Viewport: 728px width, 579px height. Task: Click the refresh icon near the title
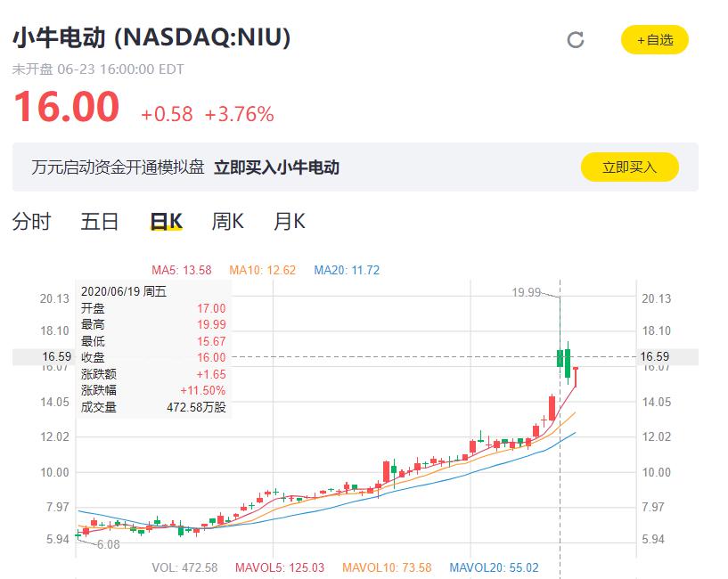(x=576, y=40)
